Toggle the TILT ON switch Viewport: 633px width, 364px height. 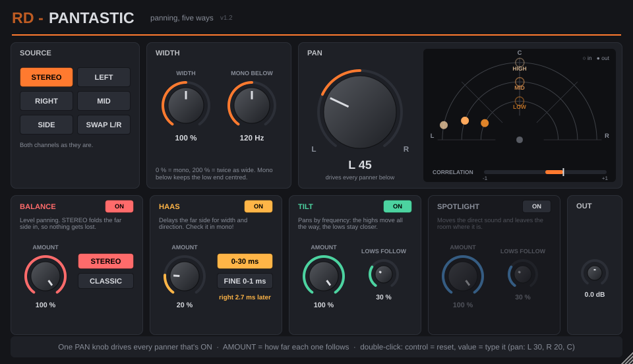click(x=397, y=206)
